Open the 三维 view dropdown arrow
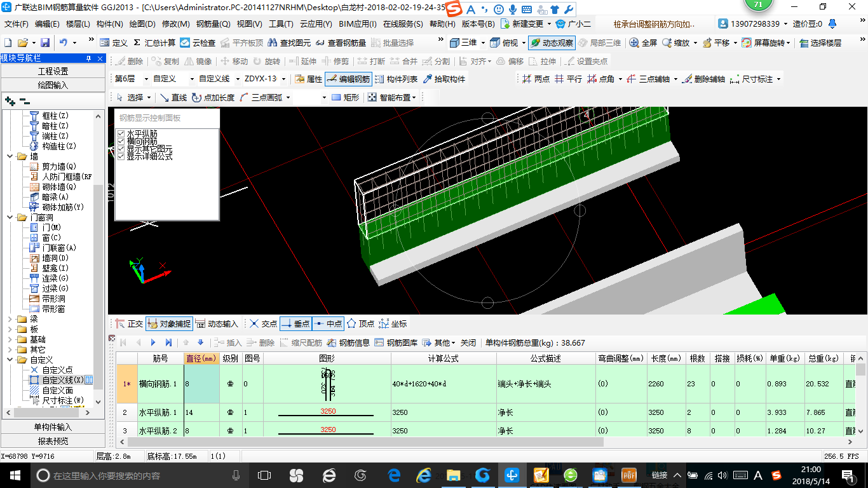The image size is (868, 488). 483,43
